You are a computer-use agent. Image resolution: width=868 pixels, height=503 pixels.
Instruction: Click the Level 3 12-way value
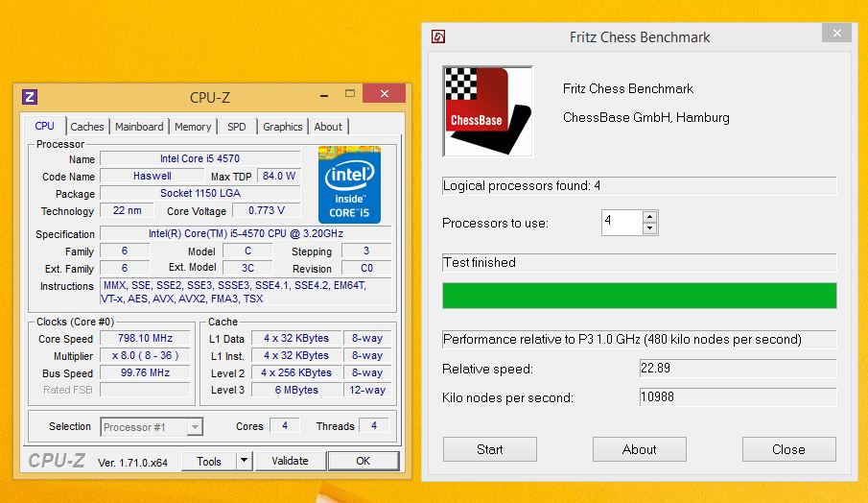[367, 390]
